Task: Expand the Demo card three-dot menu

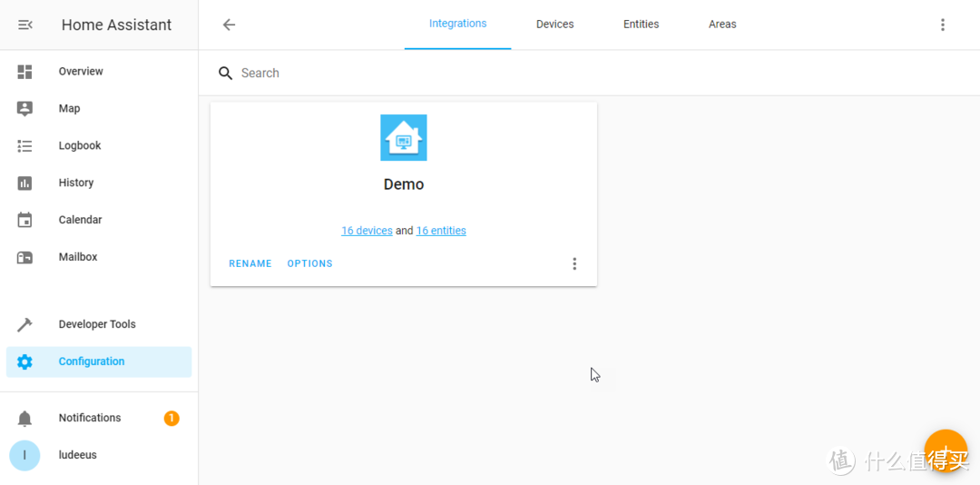Action: [574, 264]
